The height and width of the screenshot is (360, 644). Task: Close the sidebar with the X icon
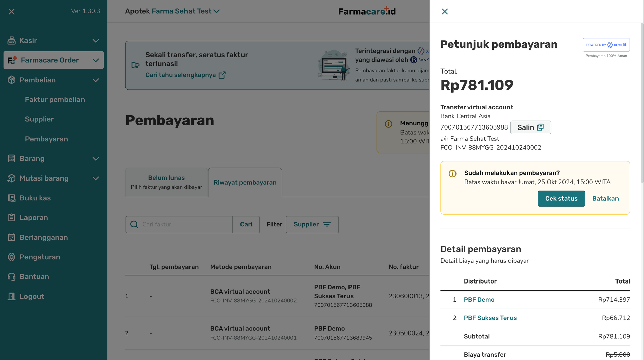[x=11, y=12]
